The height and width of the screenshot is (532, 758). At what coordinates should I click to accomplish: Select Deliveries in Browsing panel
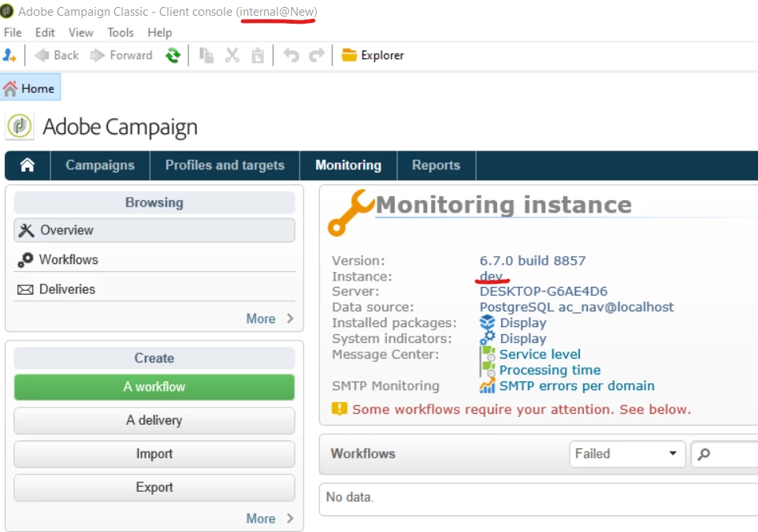154,289
